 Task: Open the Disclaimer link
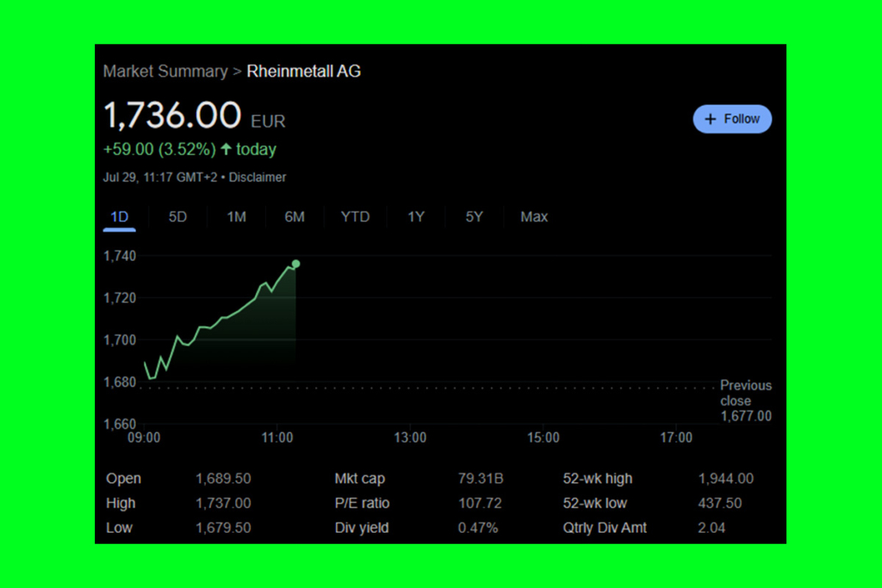[258, 177]
